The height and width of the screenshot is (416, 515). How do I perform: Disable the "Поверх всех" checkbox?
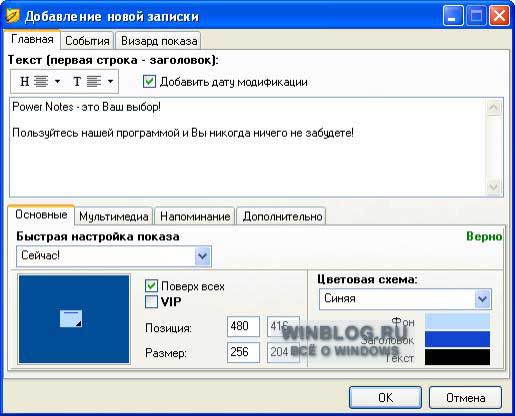(151, 286)
